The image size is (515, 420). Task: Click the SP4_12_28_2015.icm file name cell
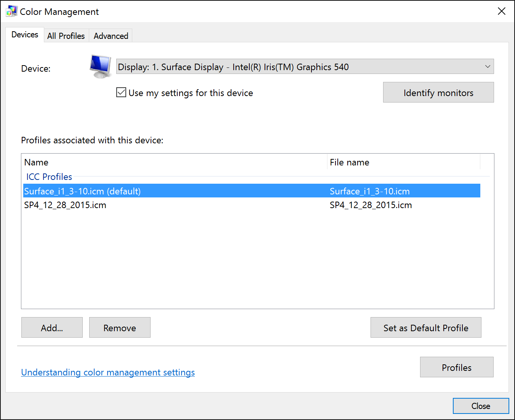(371, 205)
